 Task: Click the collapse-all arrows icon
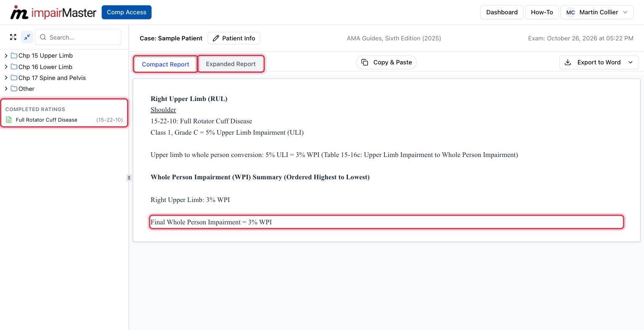coord(27,37)
